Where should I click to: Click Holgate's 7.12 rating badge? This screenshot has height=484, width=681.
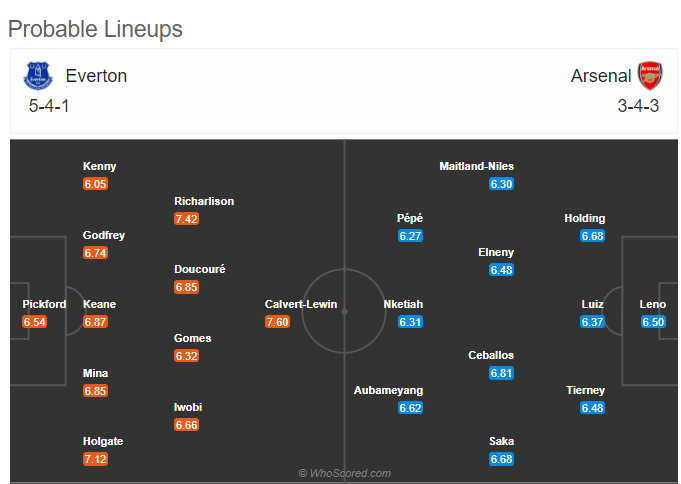coord(96,459)
